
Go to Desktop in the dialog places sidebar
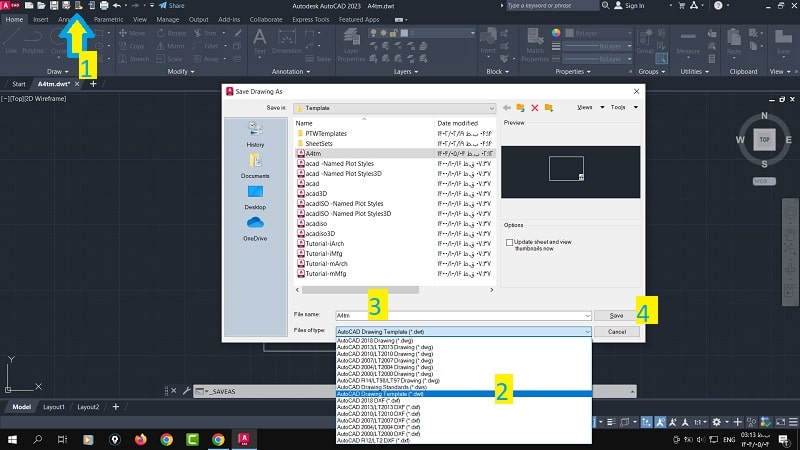(x=255, y=197)
